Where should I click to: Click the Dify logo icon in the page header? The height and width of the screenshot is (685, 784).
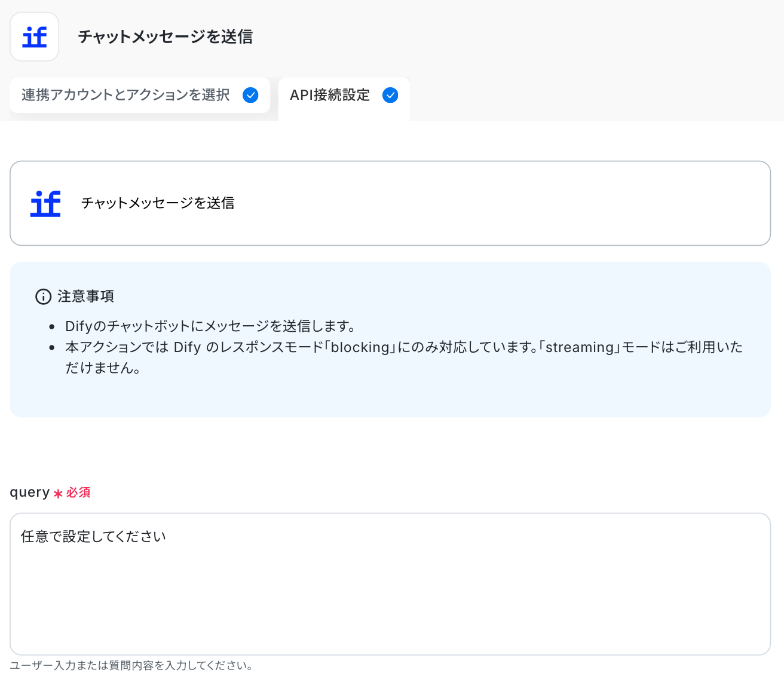click(x=34, y=36)
